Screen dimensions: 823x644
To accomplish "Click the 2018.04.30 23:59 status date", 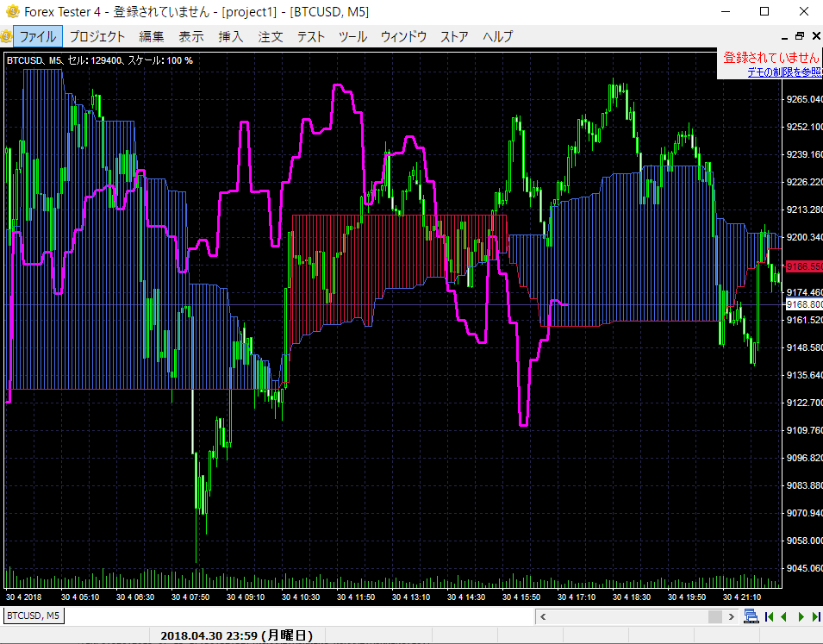I will pyautogui.click(x=236, y=635).
